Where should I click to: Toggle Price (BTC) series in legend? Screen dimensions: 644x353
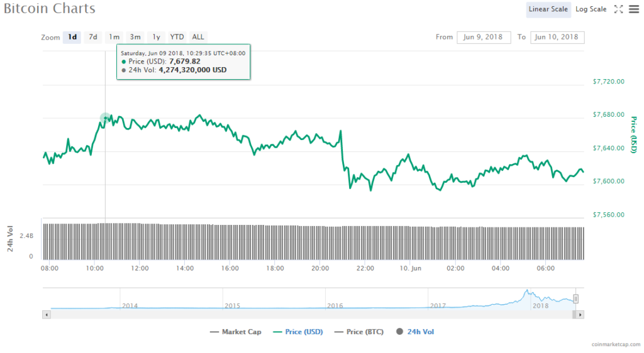[359, 332]
